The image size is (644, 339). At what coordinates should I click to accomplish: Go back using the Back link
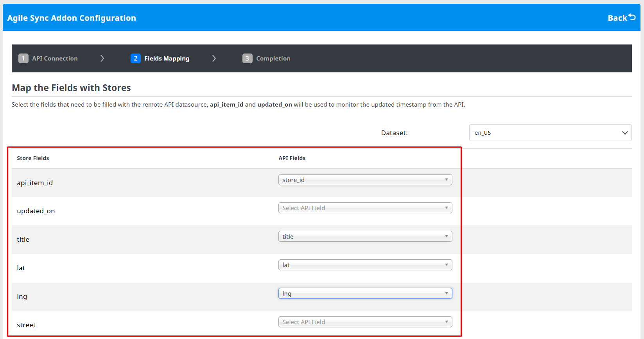point(621,18)
